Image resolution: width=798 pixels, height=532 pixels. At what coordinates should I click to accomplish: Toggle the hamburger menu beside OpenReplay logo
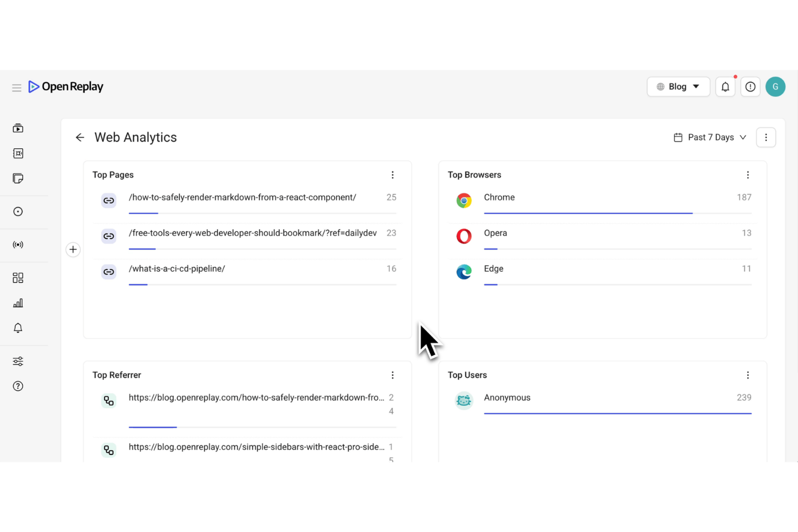tap(17, 87)
